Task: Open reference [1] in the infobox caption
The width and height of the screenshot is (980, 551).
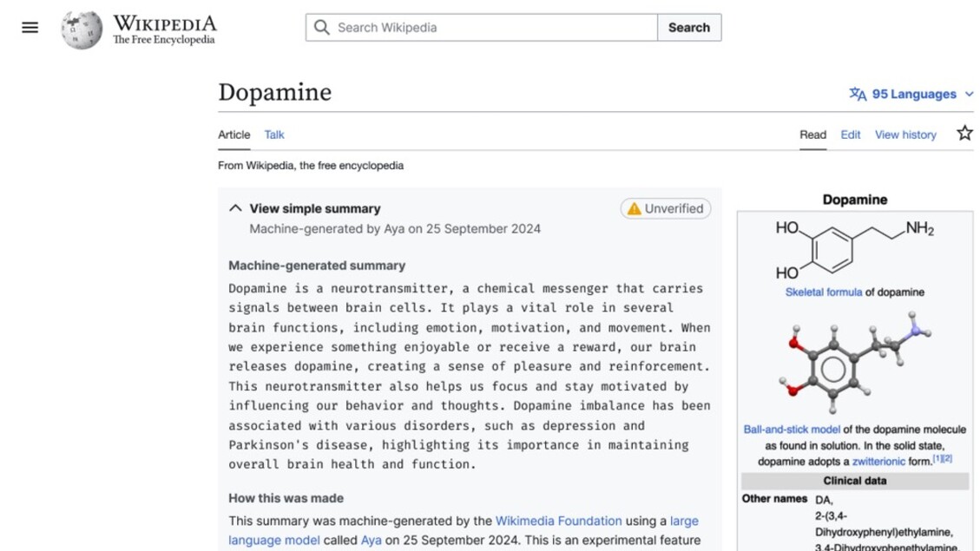Action: (x=937, y=459)
